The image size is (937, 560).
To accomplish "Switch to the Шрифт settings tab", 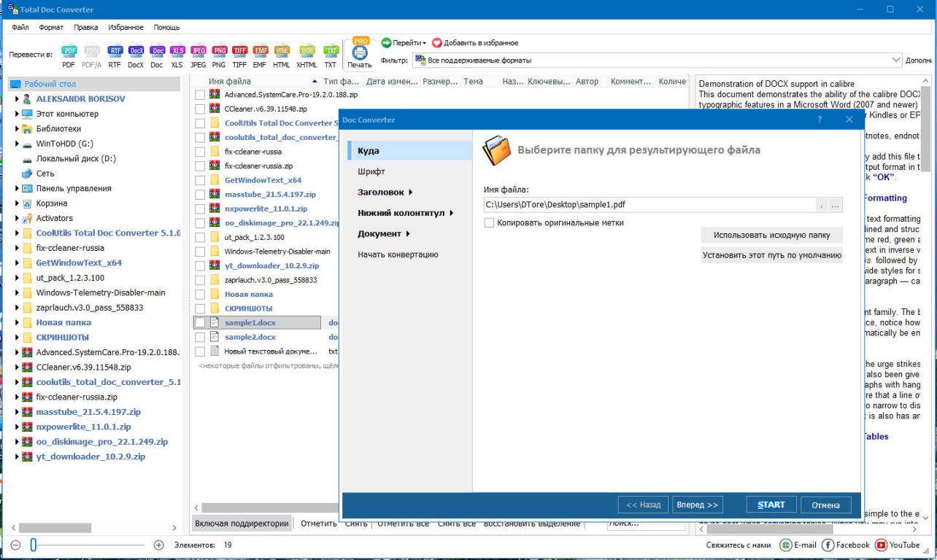I will coord(371,171).
